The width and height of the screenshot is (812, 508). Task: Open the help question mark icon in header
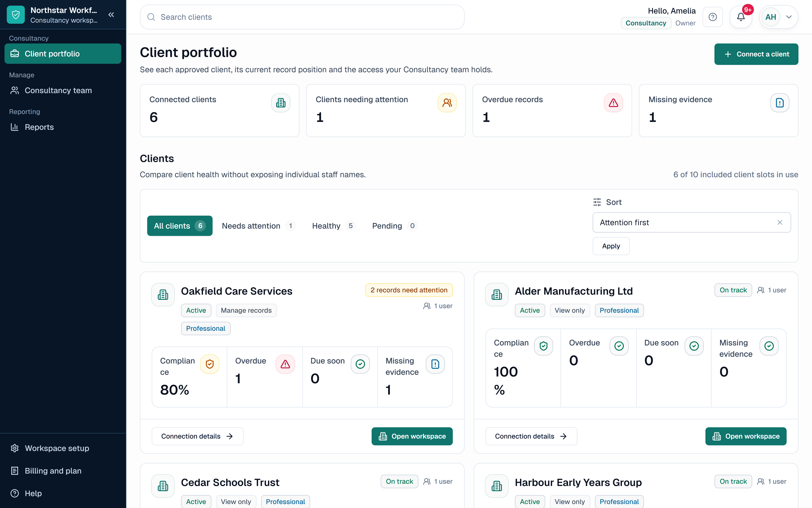pyautogui.click(x=713, y=17)
